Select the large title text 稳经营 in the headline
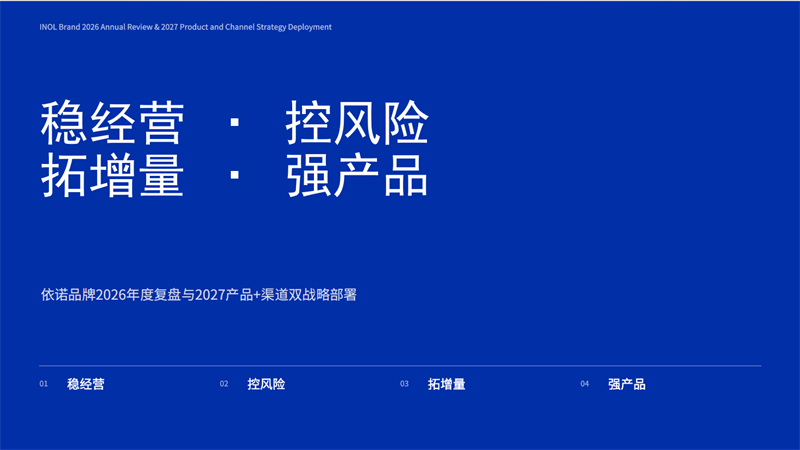Screen dimensions: 800x450 click(x=112, y=123)
